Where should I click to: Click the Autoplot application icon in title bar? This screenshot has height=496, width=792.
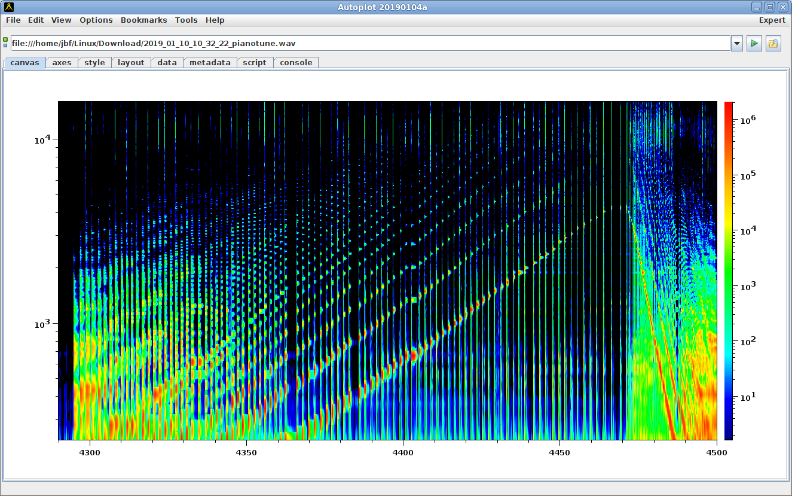click(9, 7)
